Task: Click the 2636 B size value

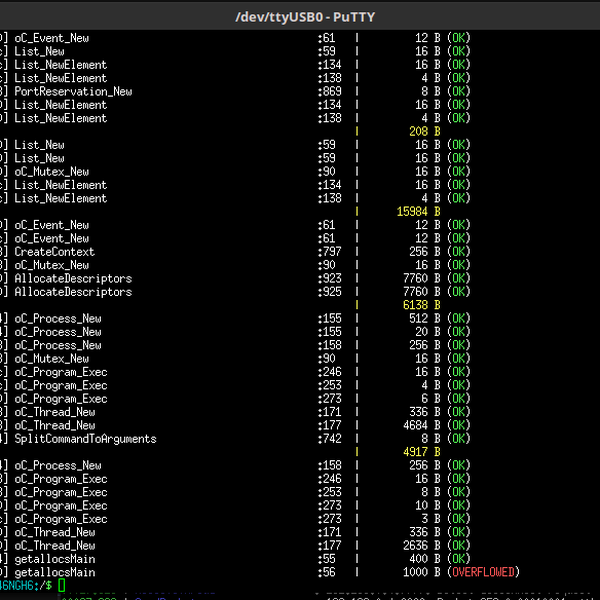Action: tap(421, 545)
